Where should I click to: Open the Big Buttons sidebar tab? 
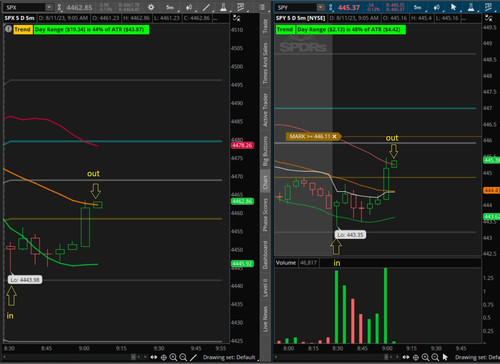point(265,151)
